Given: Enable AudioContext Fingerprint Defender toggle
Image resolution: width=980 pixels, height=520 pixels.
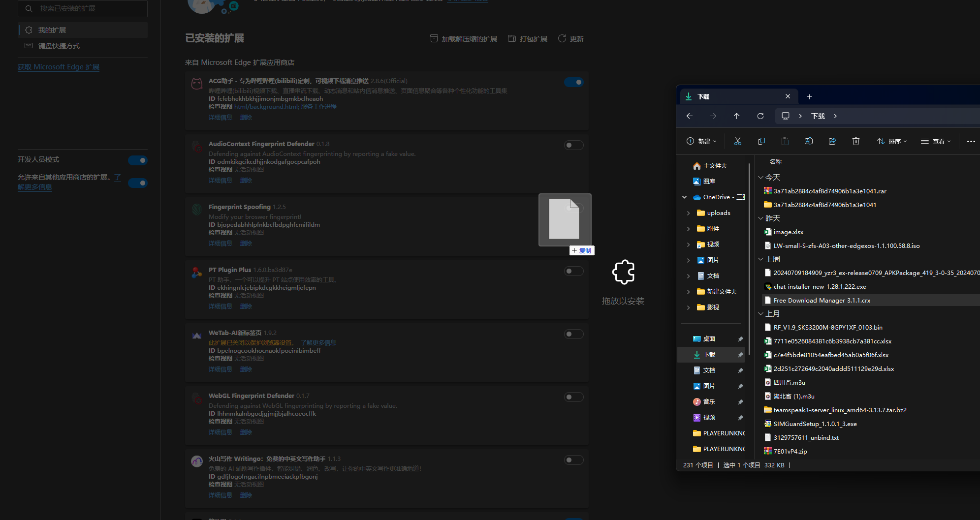Looking at the screenshot, I should pos(573,145).
